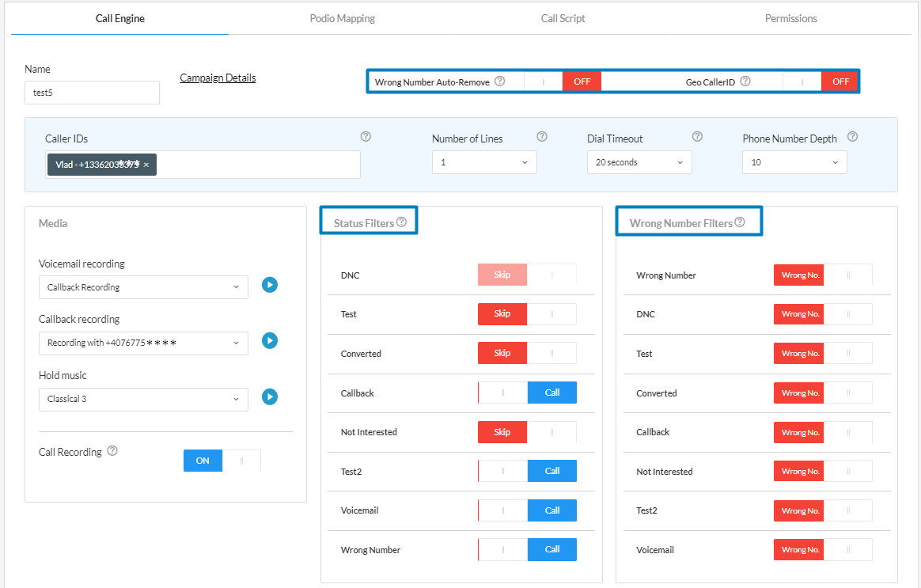
Task: Click the campaign Name input field
Action: tap(92, 93)
